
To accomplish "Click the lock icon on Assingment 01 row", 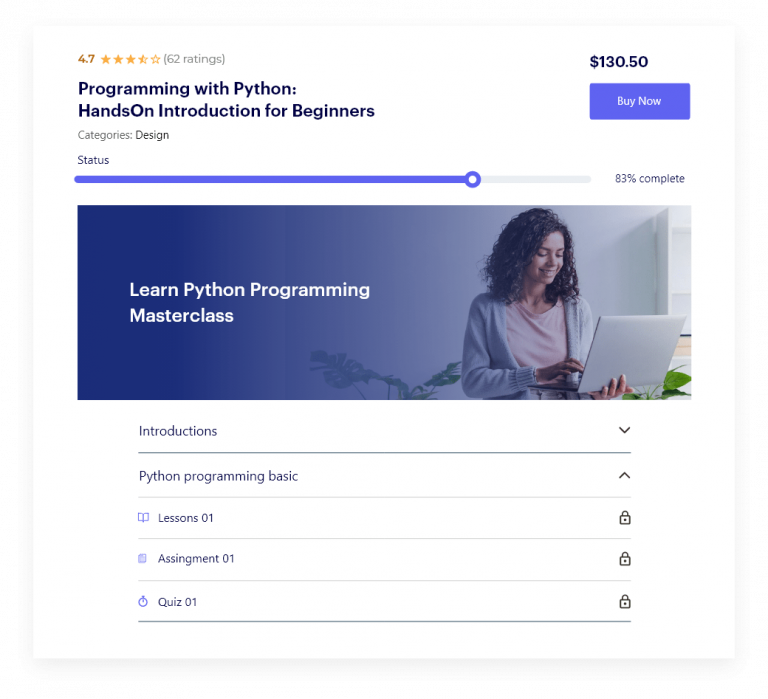I will [x=624, y=558].
